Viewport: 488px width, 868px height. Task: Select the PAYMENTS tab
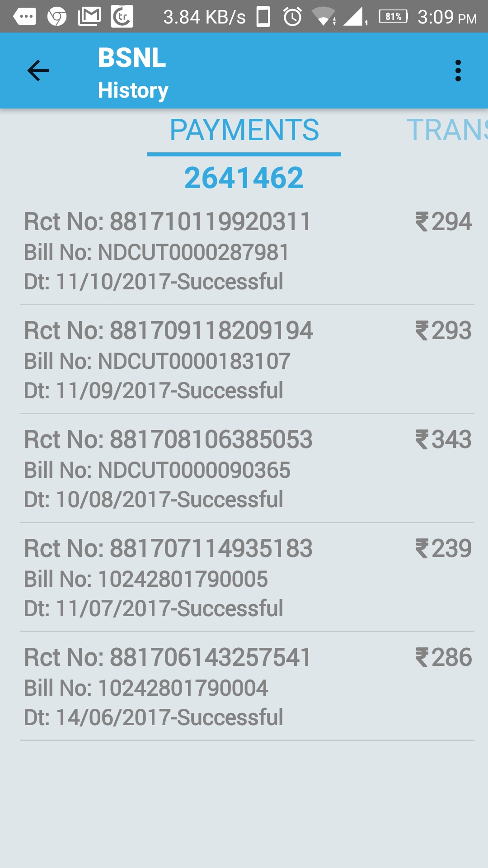click(x=244, y=130)
